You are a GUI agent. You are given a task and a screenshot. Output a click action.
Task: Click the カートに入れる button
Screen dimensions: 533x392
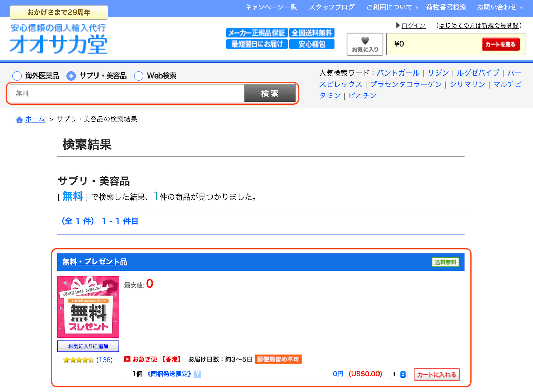tap(437, 374)
